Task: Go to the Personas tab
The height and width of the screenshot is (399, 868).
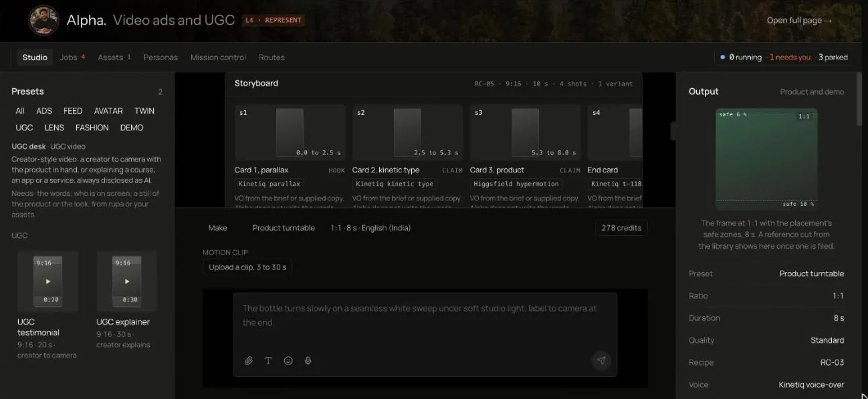Action: [160, 57]
